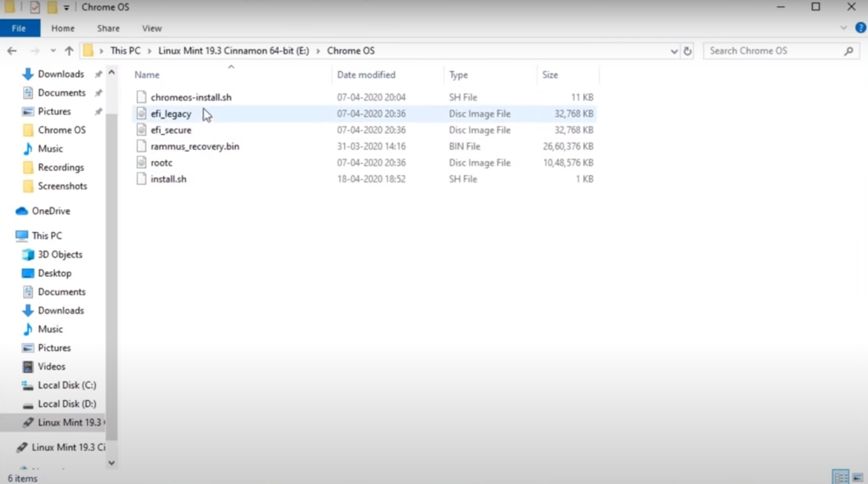This screenshot has height=484, width=868.
Task: Expand the address bar history dropdown
Action: tap(674, 51)
